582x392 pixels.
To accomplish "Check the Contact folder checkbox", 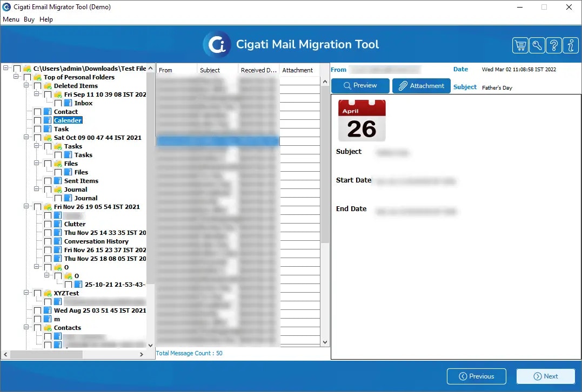I will tap(37, 112).
